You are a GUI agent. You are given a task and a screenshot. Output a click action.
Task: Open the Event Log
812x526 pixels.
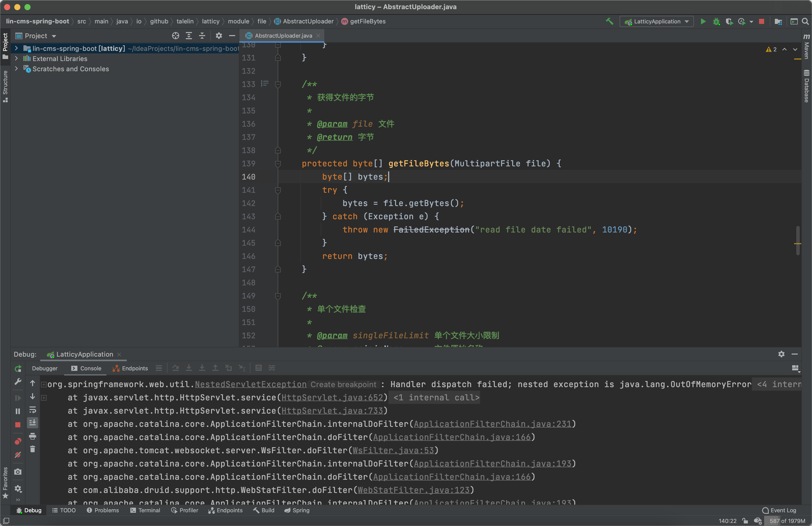tap(779, 510)
